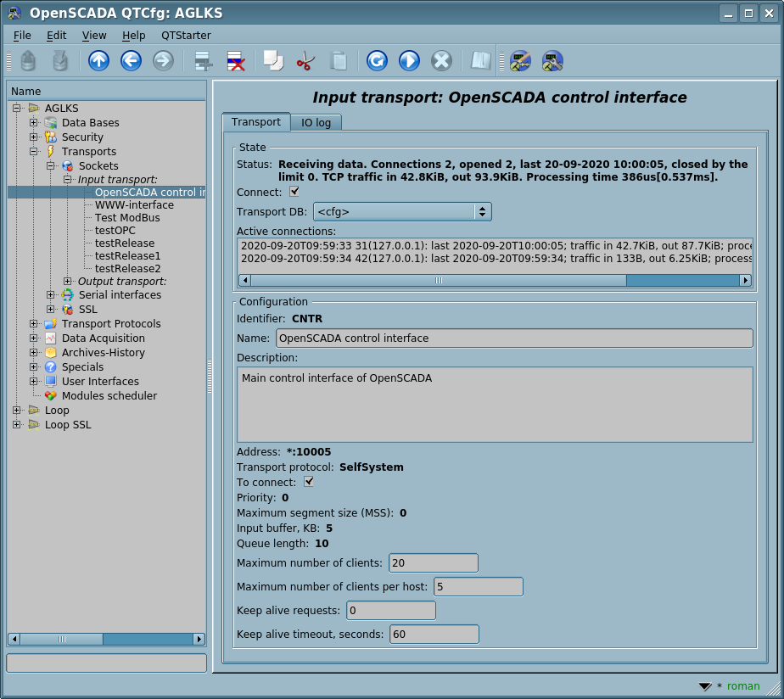784x699 pixels.
Task: Click the Serial interfaces icon in the tree
Action: click(68, 295)
